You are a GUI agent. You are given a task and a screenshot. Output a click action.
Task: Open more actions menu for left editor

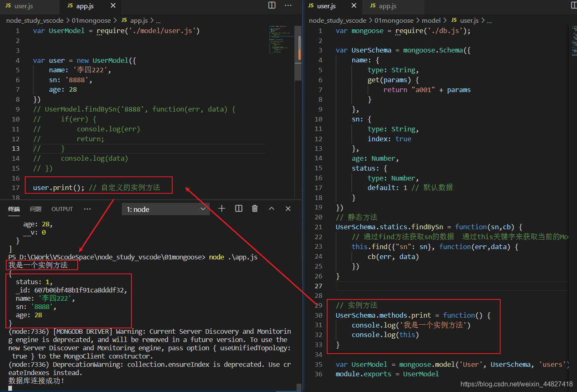pyautogui.click(x=288, y=5)
